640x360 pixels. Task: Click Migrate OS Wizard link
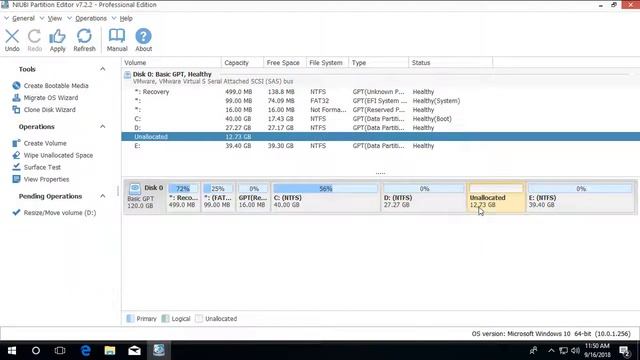51,98
